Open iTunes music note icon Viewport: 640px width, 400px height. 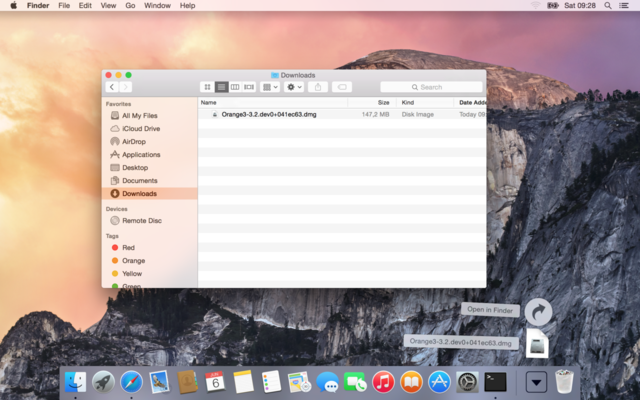383,382
